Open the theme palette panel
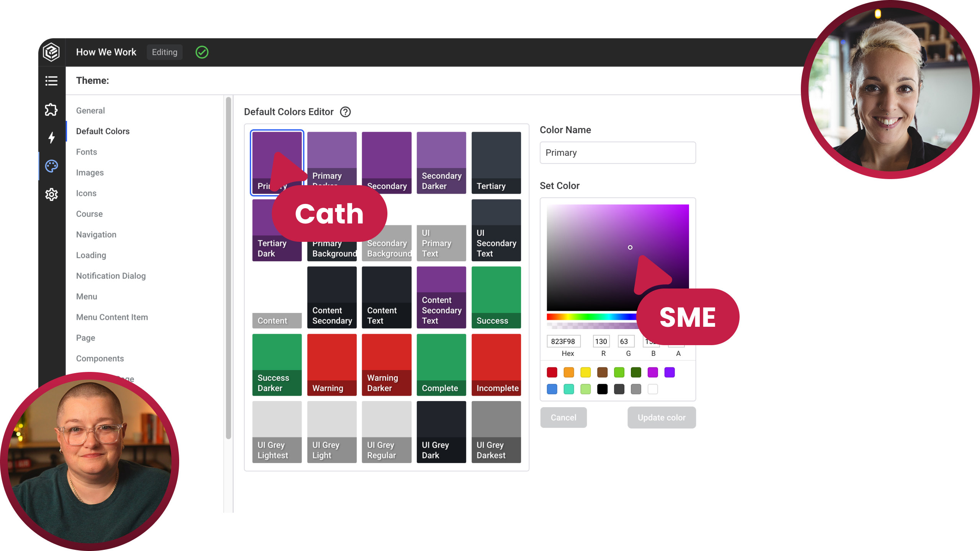The image size is (980, 551). [x=52, y=166]
